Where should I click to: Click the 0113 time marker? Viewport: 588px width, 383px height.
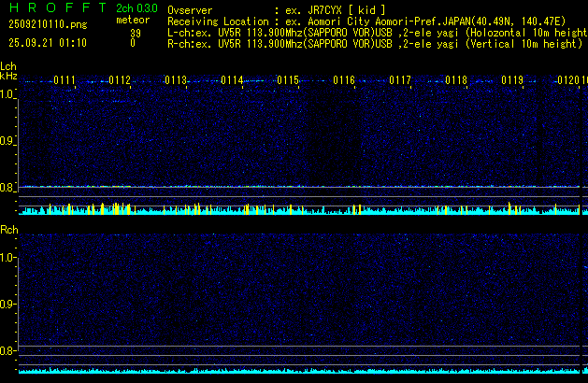[x=176, y=81]
